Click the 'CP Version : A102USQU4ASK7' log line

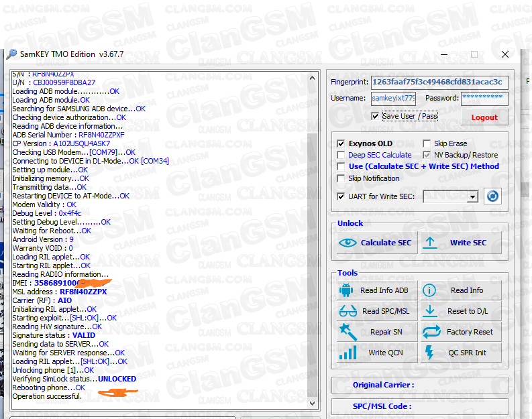[x=61, y=143]
